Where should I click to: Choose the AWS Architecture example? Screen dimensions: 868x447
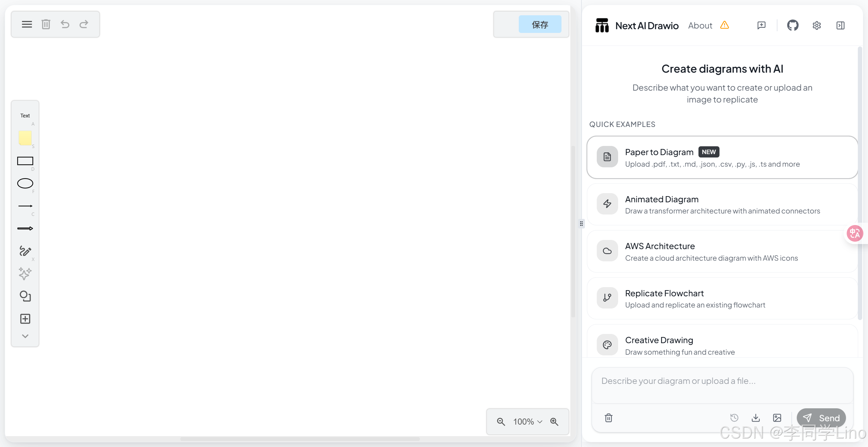point(722,252)
